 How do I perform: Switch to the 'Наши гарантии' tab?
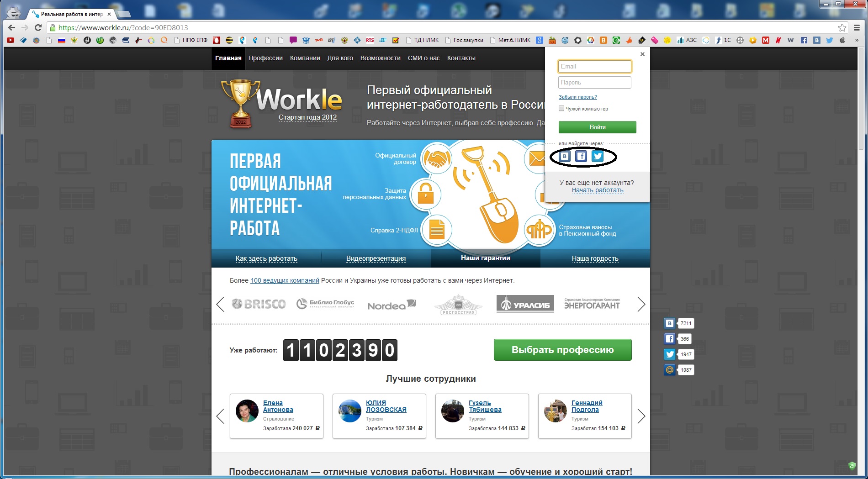click(486, 258)
